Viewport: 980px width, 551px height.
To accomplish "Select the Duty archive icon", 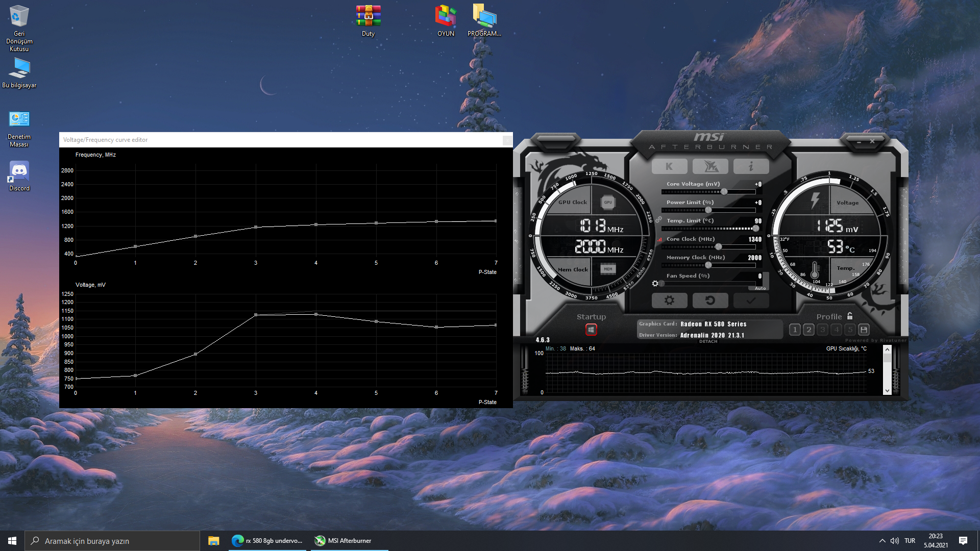I will coord(368,20).
